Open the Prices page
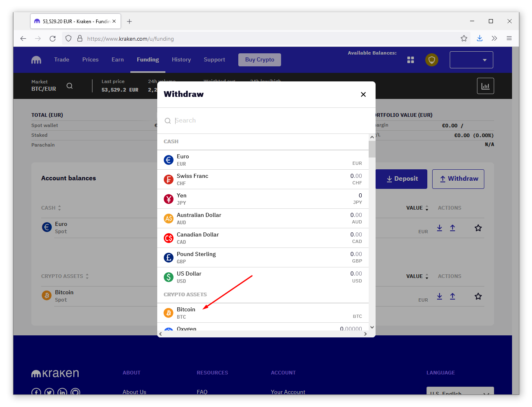This screenshot has width=532, height=407. 90,59
